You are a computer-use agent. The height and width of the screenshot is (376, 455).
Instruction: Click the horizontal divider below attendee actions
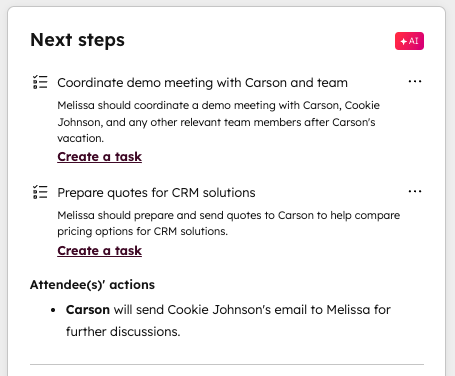[x=227, y=364]
